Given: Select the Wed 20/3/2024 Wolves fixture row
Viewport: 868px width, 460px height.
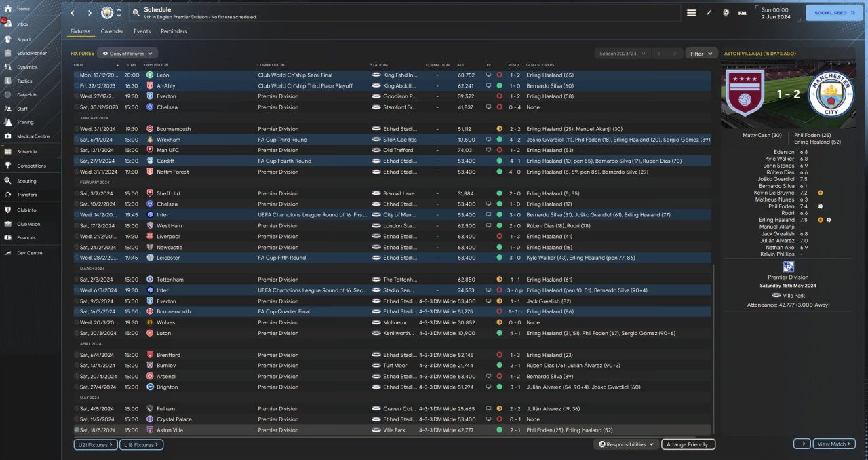Looking at the screenshot, I should click(x=392, y=322).
